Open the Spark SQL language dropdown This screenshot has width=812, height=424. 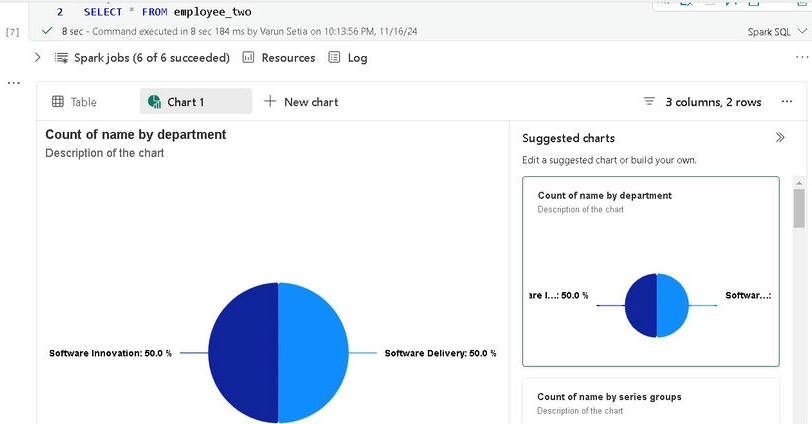tap(777, 32)
